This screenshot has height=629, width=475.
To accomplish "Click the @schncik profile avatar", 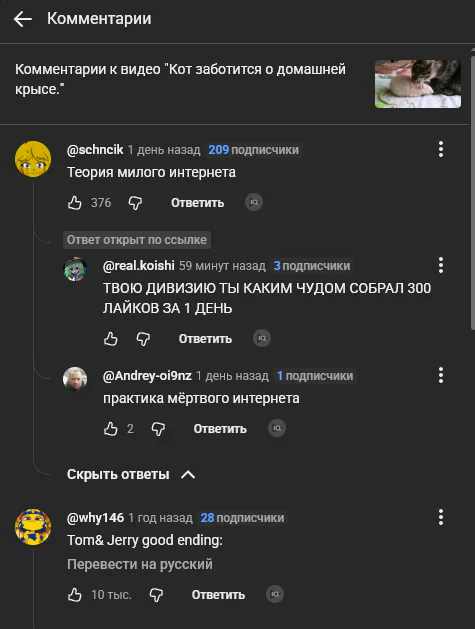I will tap(33, 159).
